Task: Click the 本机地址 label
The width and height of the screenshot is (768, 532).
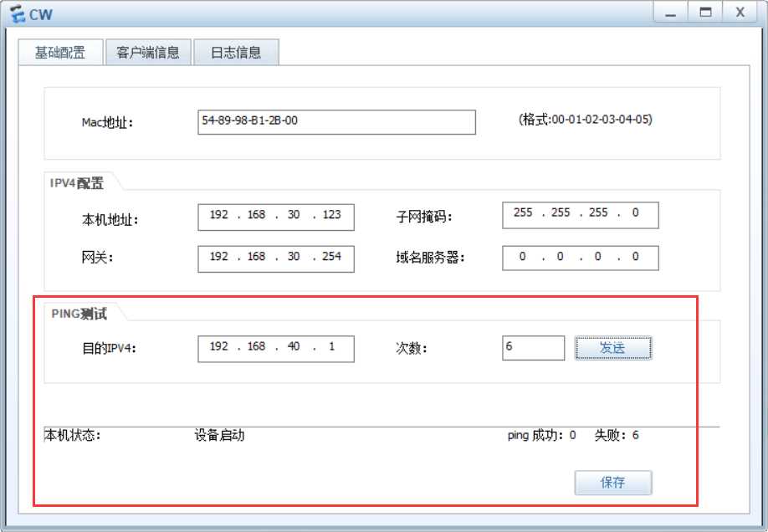Action: 110,220
